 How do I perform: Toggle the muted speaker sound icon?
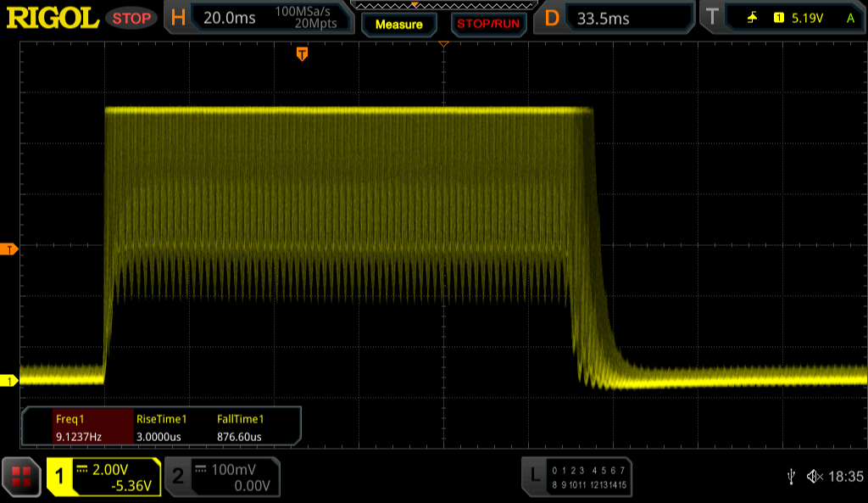point(815,477)
